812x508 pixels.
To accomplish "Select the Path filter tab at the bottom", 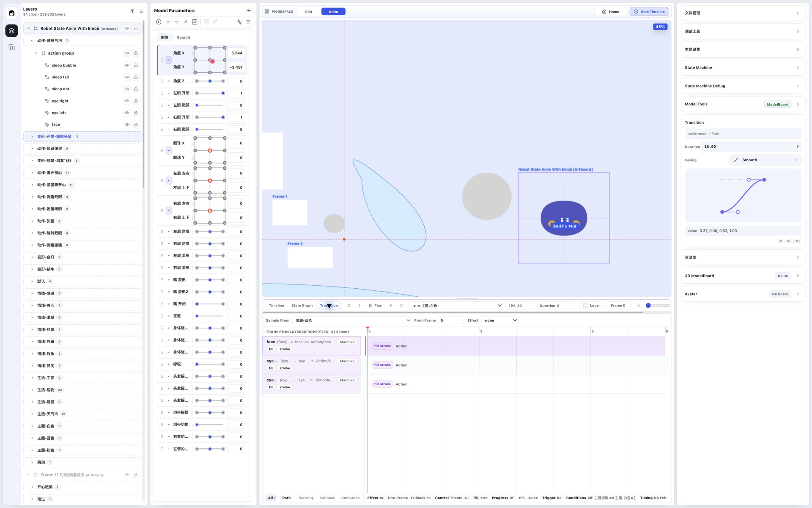I will pos(286,498).
